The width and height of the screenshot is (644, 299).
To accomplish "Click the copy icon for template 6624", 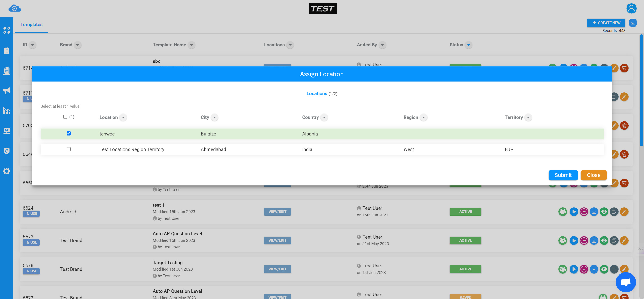I will 614,212.
